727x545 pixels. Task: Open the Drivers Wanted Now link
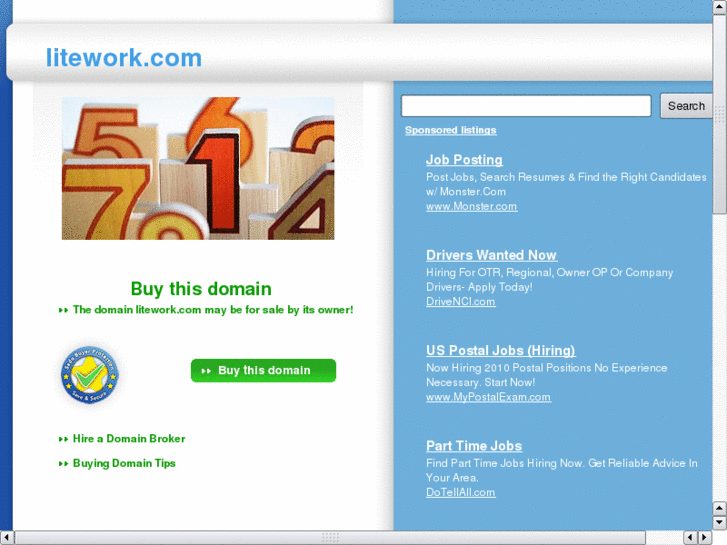[x=491, y=255]
